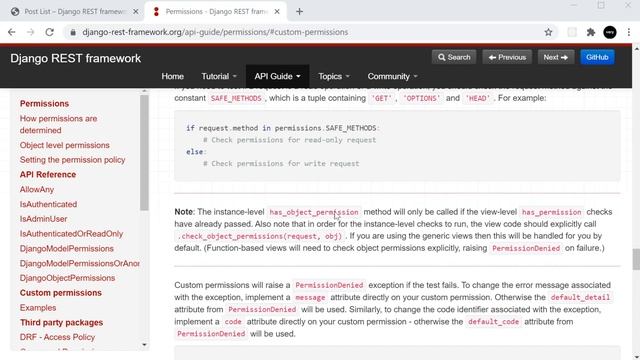Open the GitHub button
The image size is (640, 360).
pos(597,57)
